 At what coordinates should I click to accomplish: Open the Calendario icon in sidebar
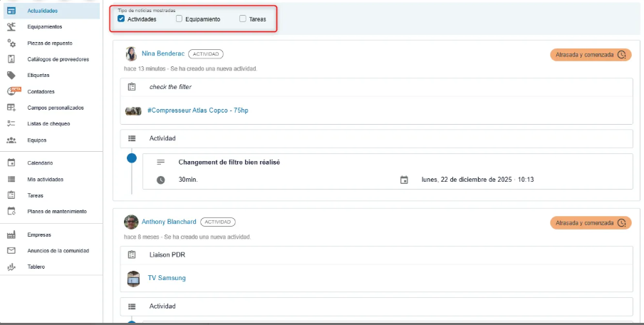click(x=11, y=163)
